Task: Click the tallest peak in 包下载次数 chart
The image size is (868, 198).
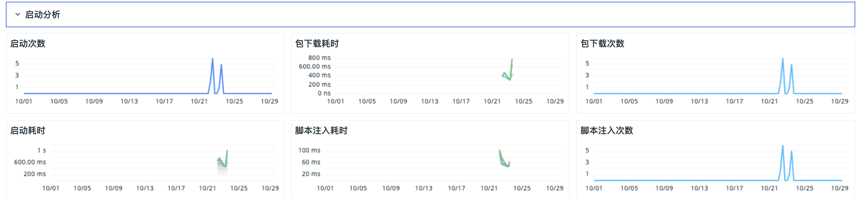Action: pos(783,59)
